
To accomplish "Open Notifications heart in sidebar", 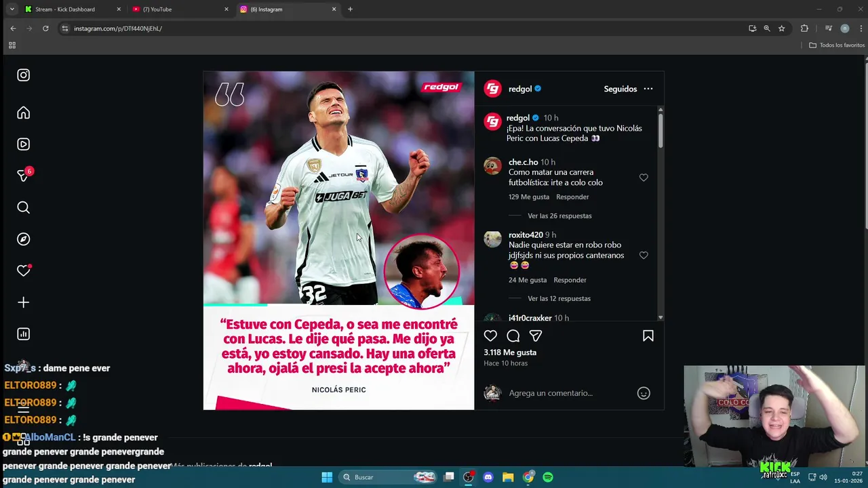I will (24, 270).
